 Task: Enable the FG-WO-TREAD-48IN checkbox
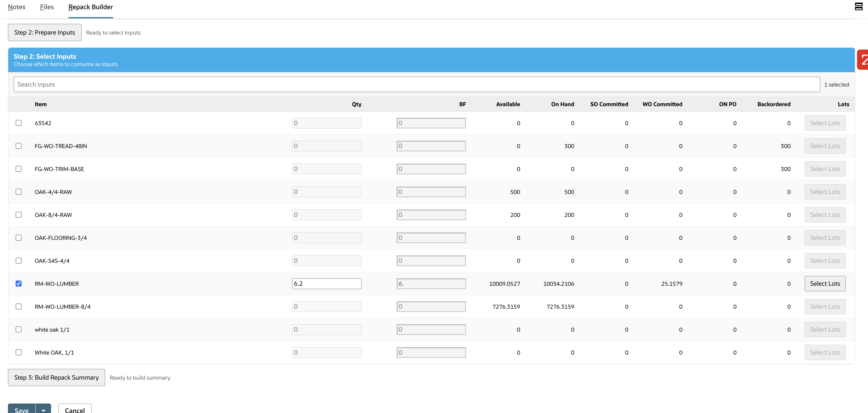[x=19, y=146]
